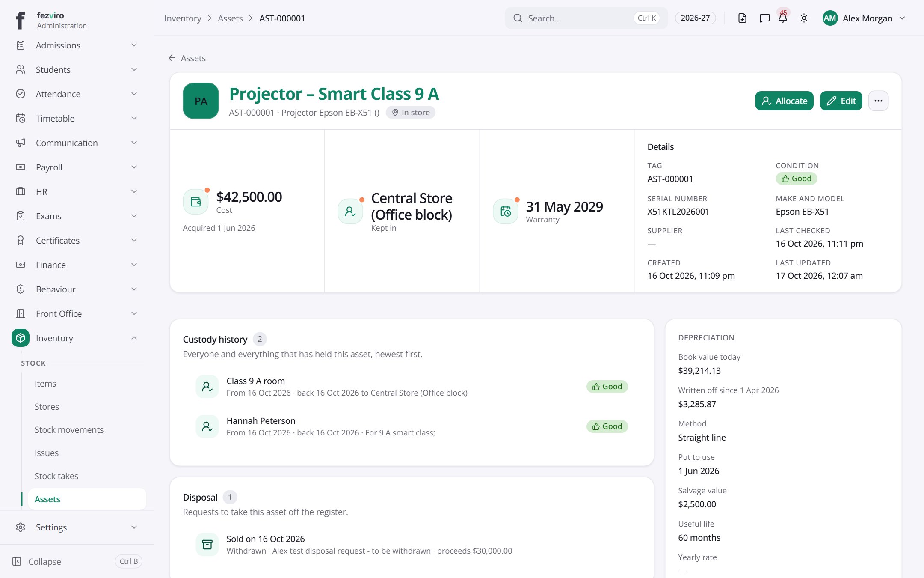Open Alex Morgan account dropdown

[864, 18]
